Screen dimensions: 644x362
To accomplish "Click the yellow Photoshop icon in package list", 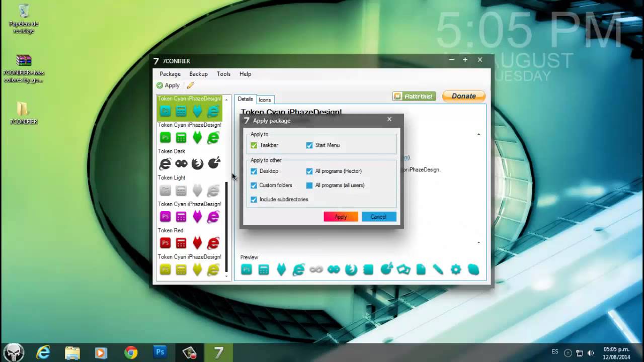I will coord(165,269).
